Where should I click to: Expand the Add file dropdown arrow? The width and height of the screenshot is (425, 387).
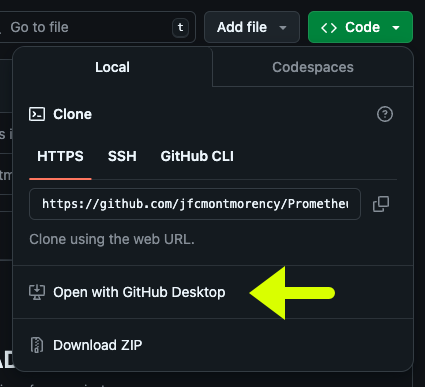tap(283, 28)
